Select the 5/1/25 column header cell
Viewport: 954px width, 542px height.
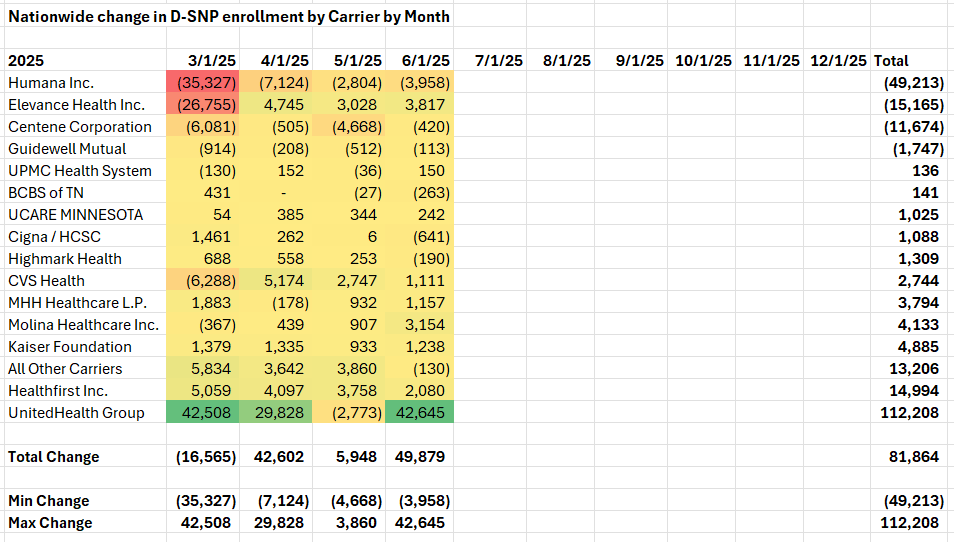(x=349, y=60)
